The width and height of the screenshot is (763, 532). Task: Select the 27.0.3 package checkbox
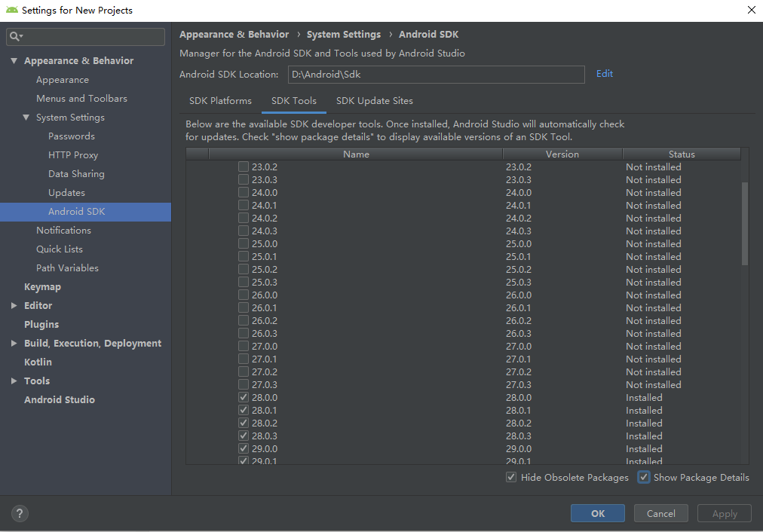pos(244,384)
